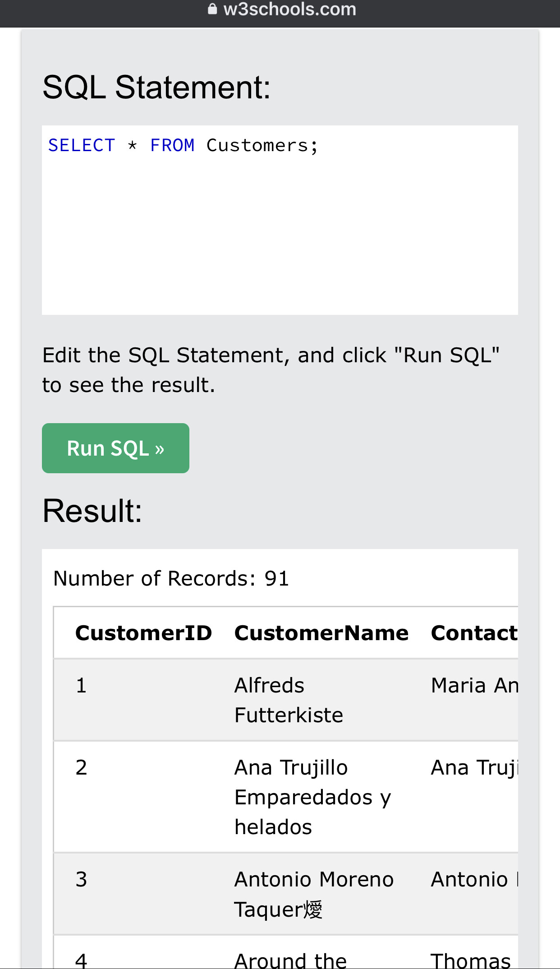Screen dimensions: 560x969
Task: Click the SQL Statement: heading
Action: (x=156, y=88)
